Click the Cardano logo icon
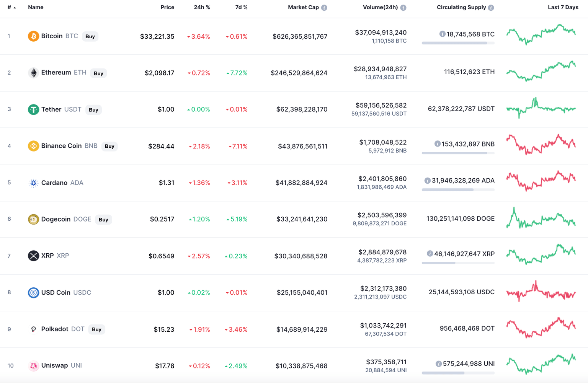588x383 pixels. click(34, 183)
